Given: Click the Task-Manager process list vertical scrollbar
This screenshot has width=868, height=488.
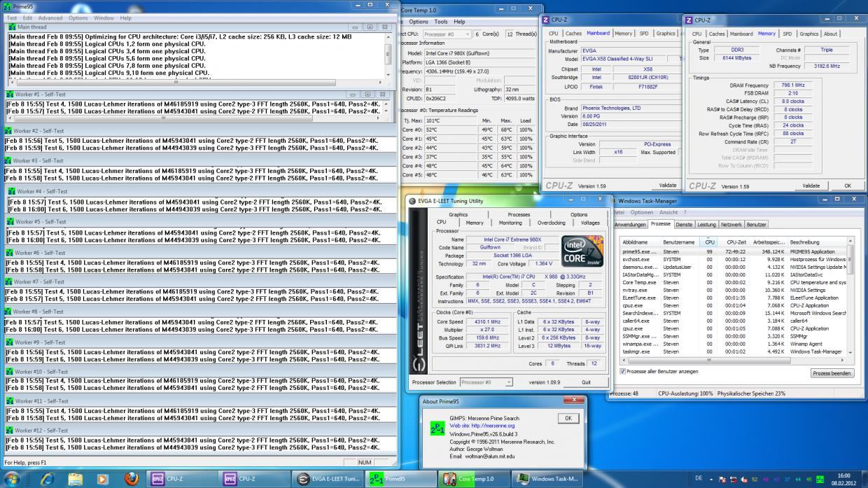Looking at the screenshot, I should [850, 296].
